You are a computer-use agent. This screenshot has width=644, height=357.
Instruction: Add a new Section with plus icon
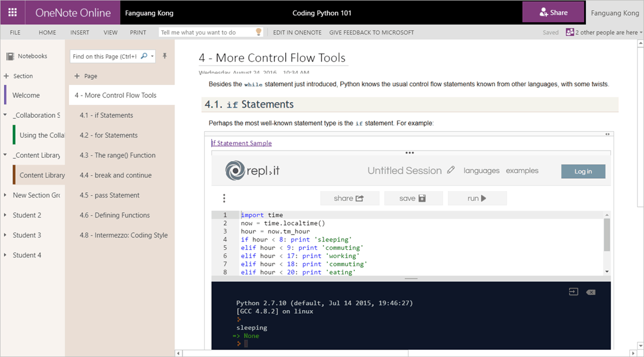point(6,76)
